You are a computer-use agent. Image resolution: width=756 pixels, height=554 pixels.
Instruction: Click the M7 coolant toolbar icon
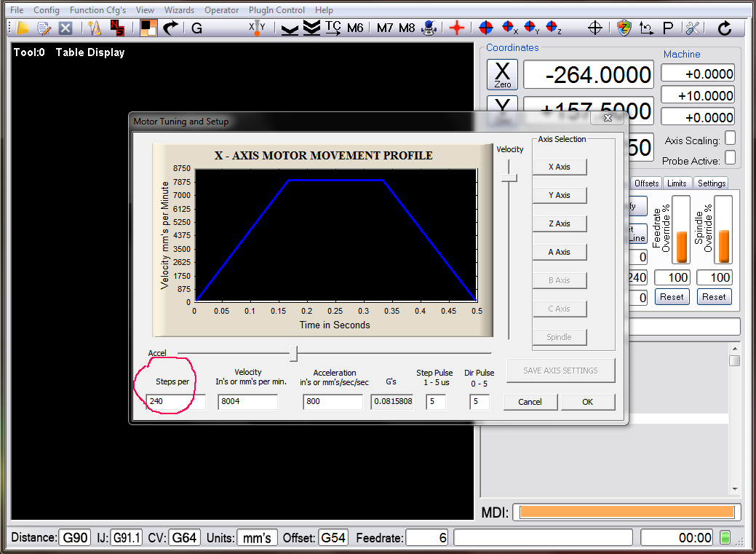coord(385,28)
